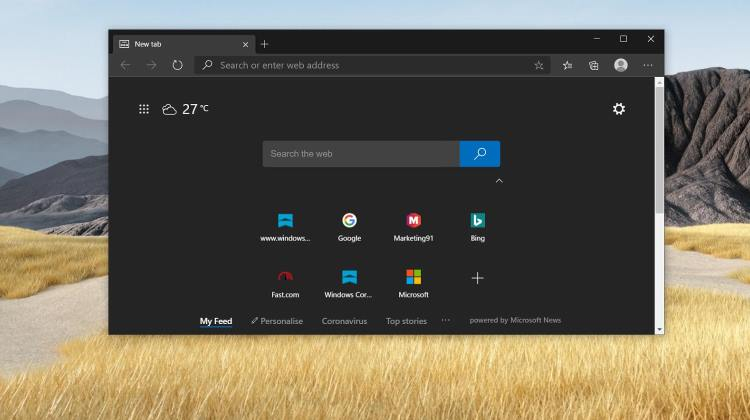Image resolution: width=750 pixels, height=420 pixels.
Task: Open the Favorites list icon
Action: point(567,66)
